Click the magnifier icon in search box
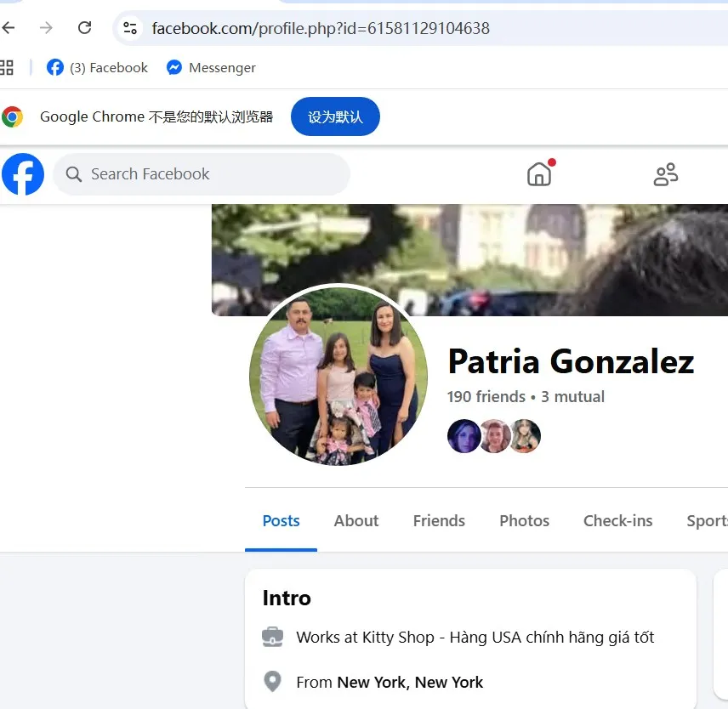Image resolution: width=728 pixels, height=709 pixels. [x=74, y=174]
